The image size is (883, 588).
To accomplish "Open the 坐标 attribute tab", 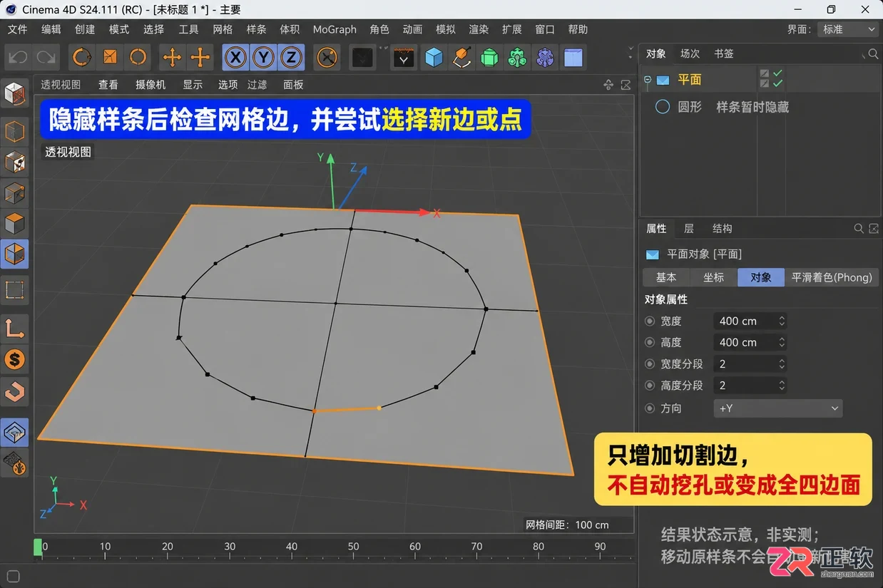I will 713,277.
